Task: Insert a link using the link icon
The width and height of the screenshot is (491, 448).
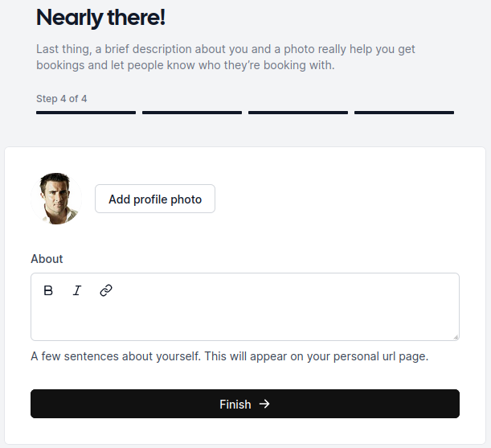Action: tap(106, 290)
